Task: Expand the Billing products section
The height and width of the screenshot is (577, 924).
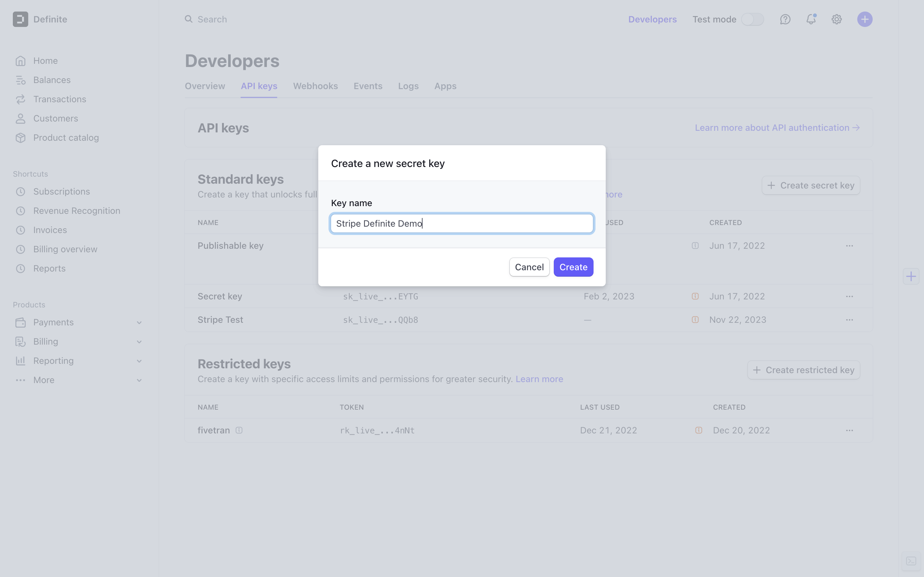Action: (x=139, y=342)
